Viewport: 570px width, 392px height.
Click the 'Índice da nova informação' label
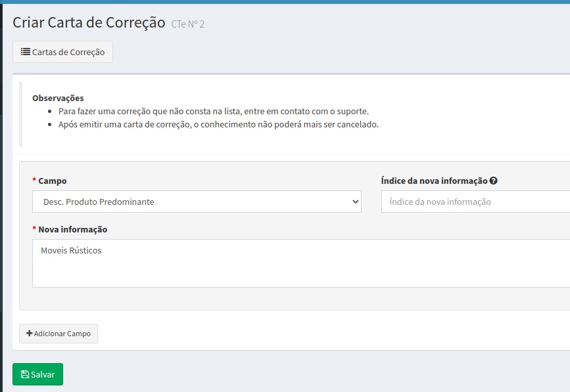point(434,181)
